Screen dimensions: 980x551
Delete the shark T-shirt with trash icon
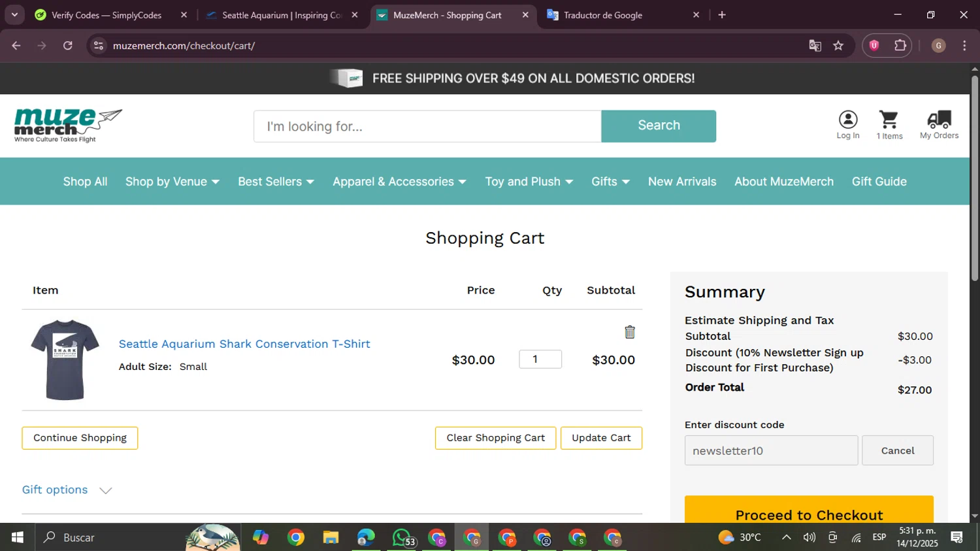(630, 332)
